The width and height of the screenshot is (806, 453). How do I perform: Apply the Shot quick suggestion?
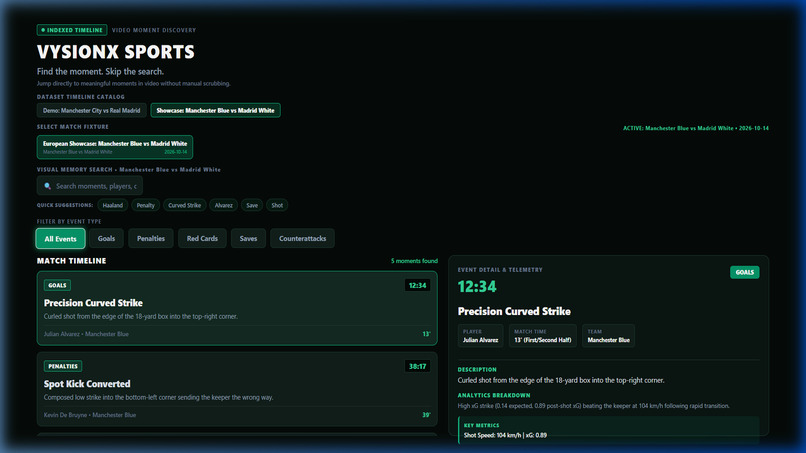click(277, 205)
